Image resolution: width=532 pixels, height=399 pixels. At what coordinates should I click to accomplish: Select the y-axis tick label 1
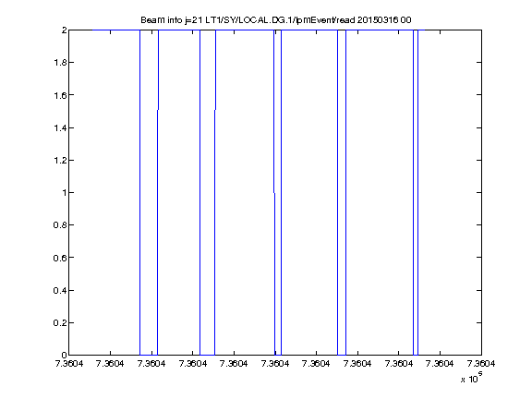(x=64, y=193)
